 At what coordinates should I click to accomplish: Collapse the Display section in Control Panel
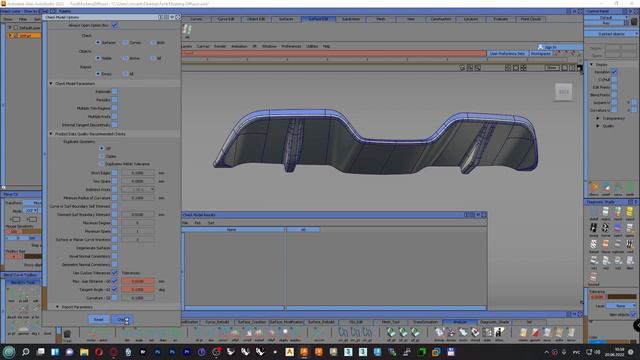(x=591, y=64)
